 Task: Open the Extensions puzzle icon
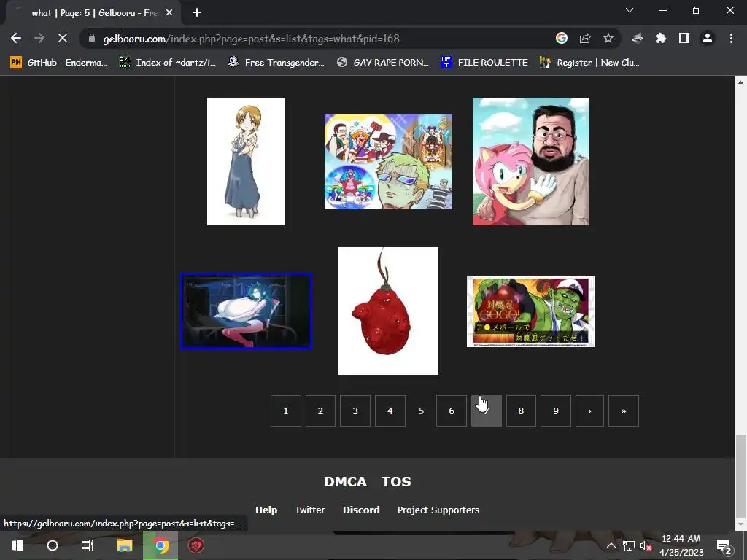coord(660,38)
